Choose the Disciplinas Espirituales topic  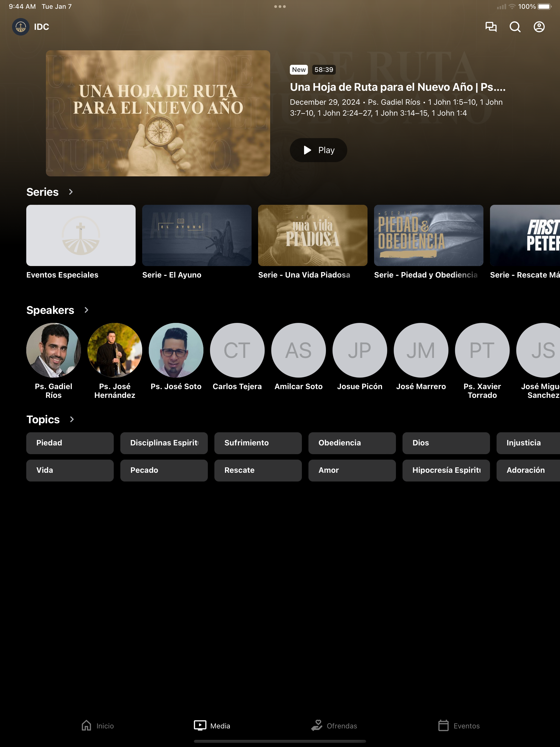[x=164, y=443]
